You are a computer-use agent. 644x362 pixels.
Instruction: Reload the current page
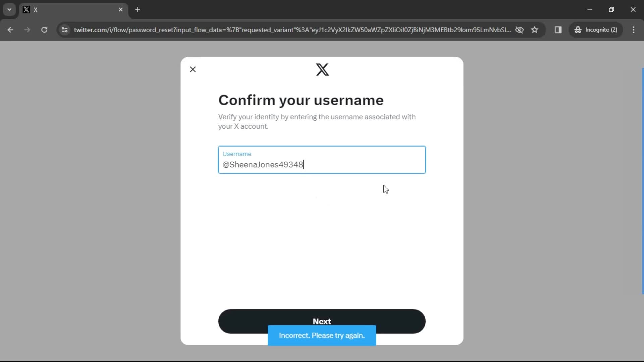[x=44, y=30]
